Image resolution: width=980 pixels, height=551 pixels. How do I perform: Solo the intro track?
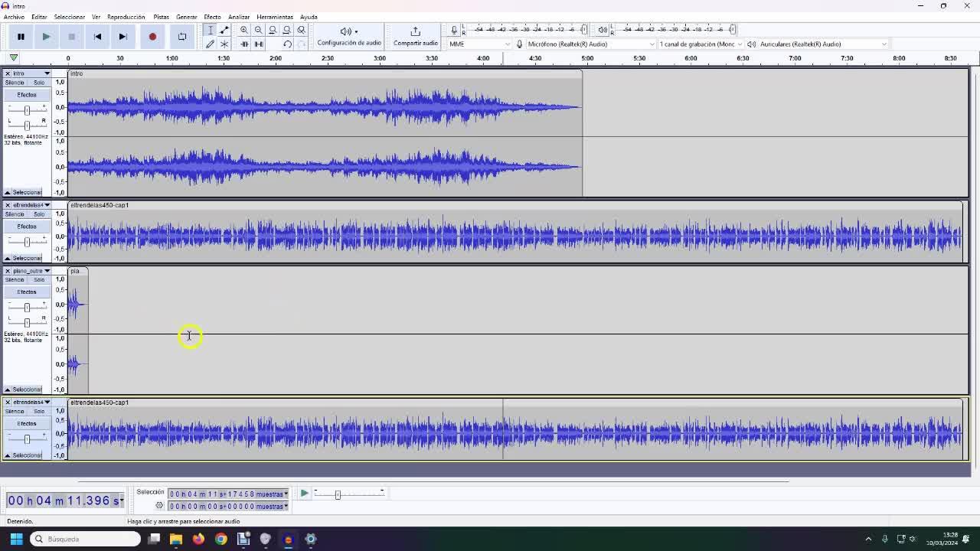(38, 83)
